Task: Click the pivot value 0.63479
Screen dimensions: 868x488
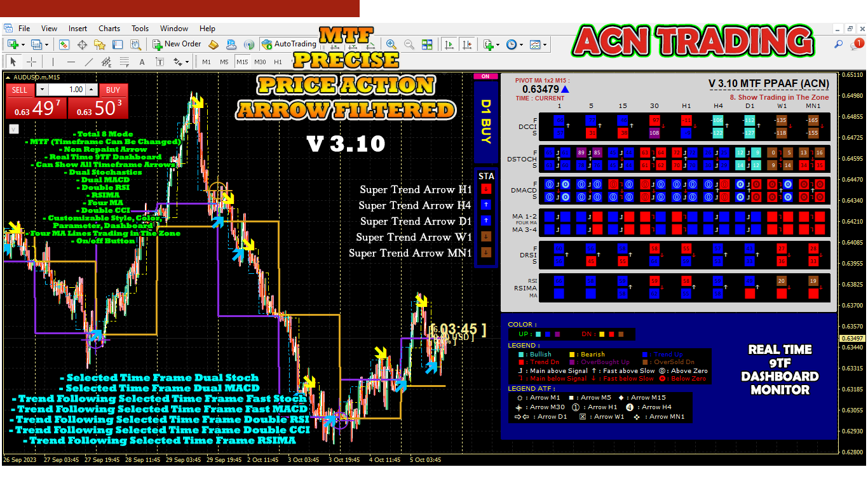Action: pos(540,89)
